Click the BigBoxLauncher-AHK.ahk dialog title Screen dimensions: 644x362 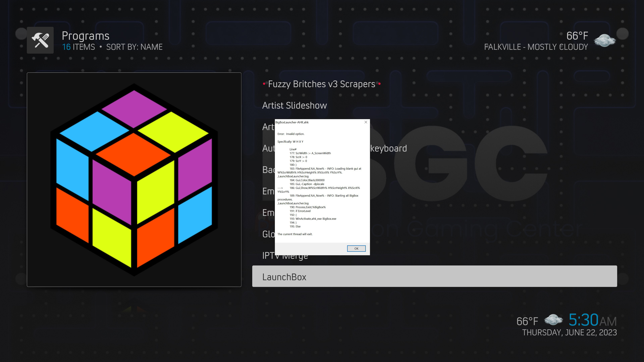tap(292, 122)
